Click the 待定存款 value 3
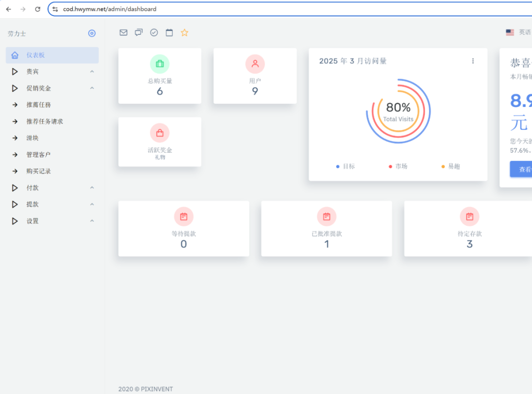532x394 pixels. 470,244
